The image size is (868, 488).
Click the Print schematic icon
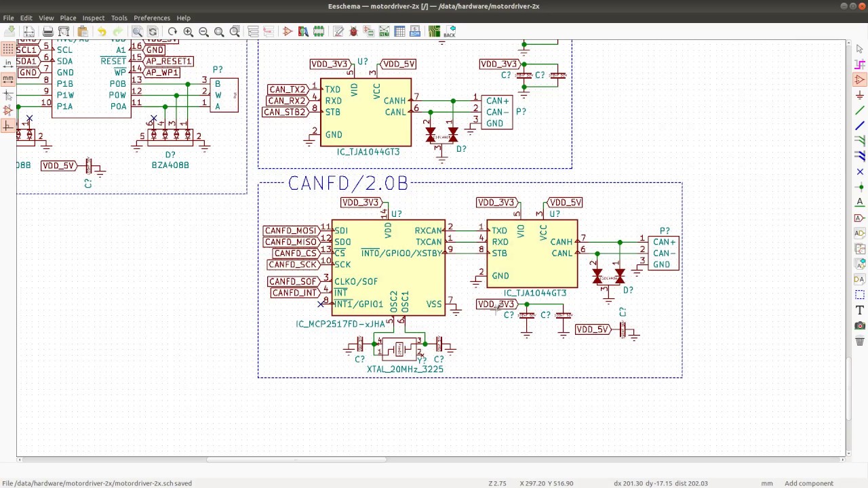[x=48, y=31]
